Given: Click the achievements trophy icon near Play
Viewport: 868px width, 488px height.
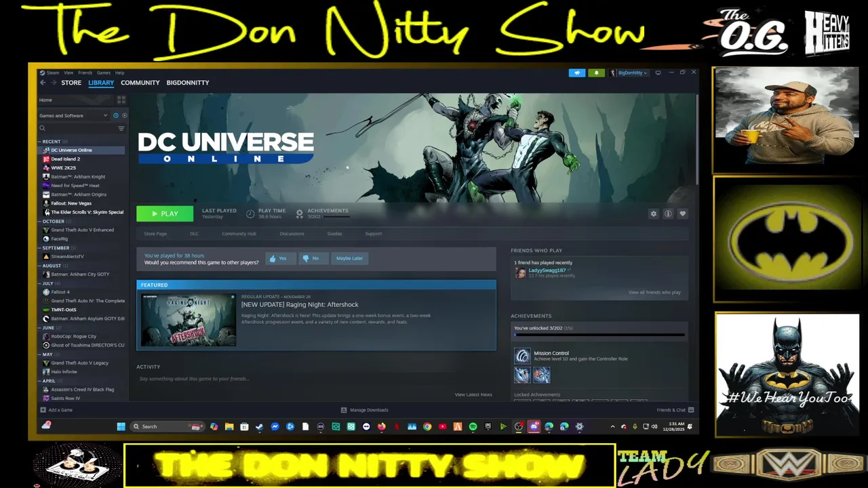Looking at the screenshot, I should pos(299,213).
